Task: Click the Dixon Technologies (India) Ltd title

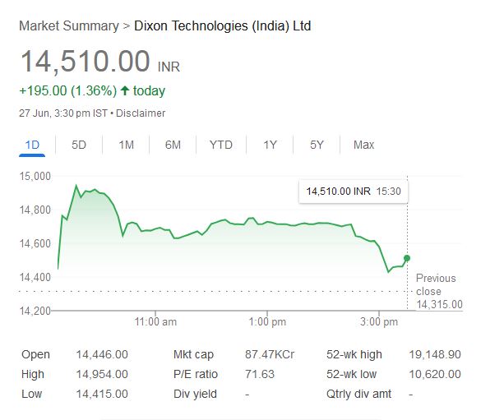Action: (x=222, y=26)
